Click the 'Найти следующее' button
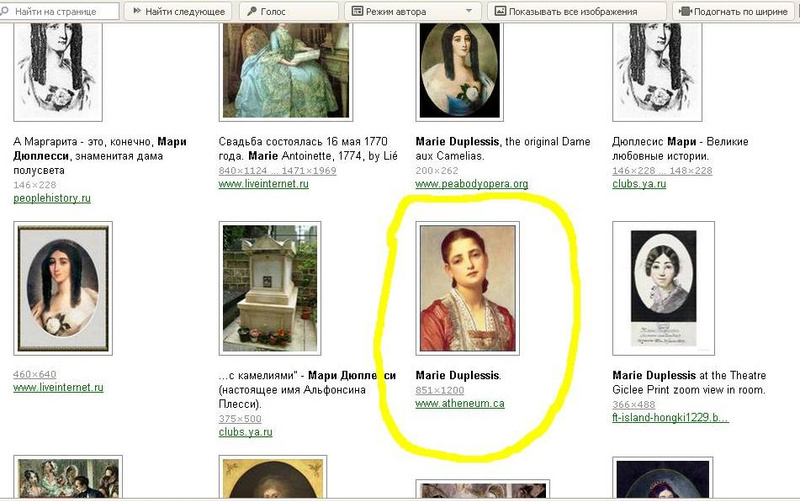 [178, 11]
